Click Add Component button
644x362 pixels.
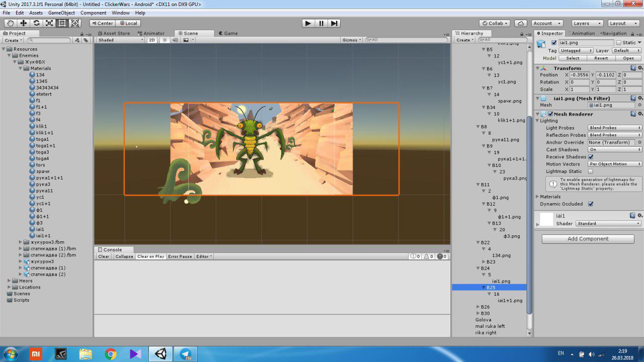[x=588, y=239]
